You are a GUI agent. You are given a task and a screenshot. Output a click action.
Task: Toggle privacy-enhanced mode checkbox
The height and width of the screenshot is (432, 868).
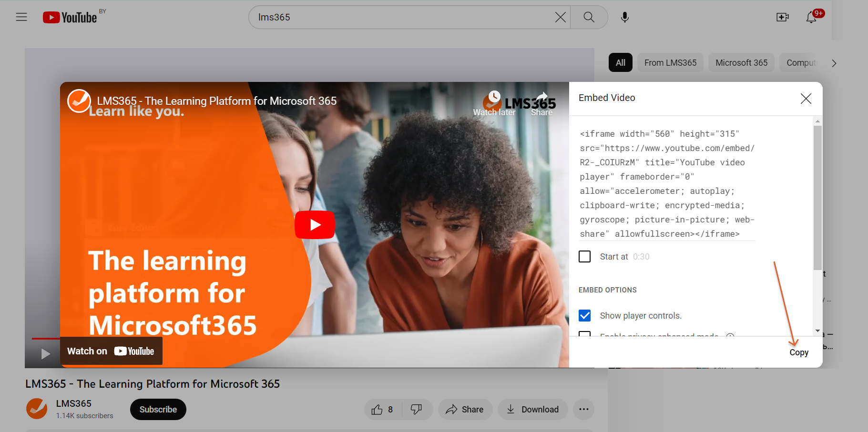tap(584, 334)
